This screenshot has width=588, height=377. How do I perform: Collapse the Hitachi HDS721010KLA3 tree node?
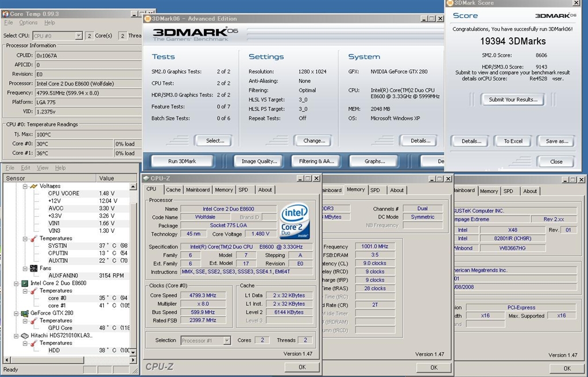[17, 336]
